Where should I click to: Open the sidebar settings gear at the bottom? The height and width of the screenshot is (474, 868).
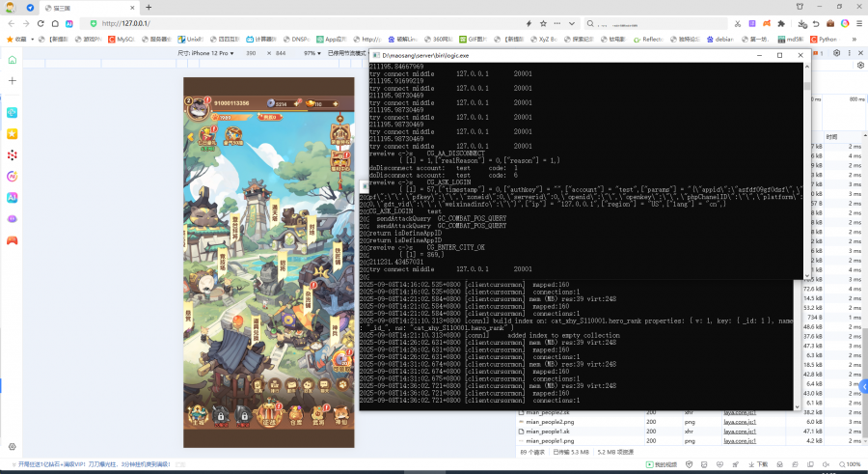[13, 446]
